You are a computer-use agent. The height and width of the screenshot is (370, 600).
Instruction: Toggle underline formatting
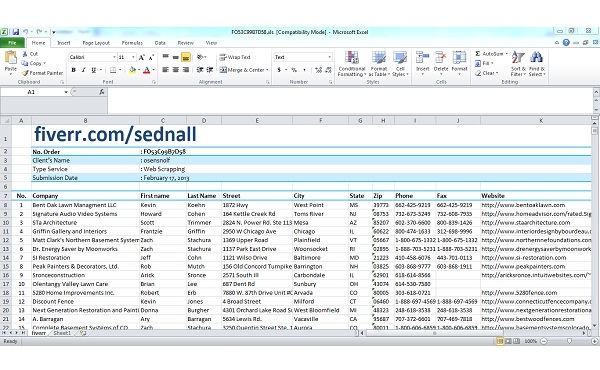pyautogui.click(x=93, y=70)
